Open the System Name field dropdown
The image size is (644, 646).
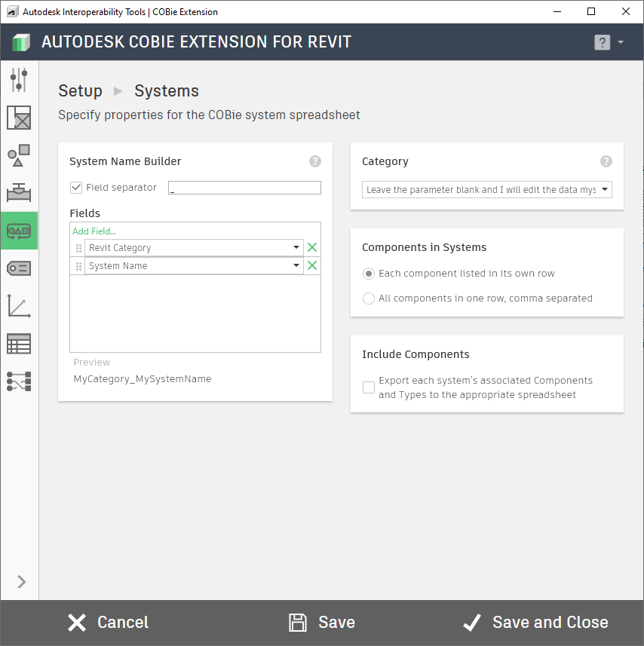point(296,266)
